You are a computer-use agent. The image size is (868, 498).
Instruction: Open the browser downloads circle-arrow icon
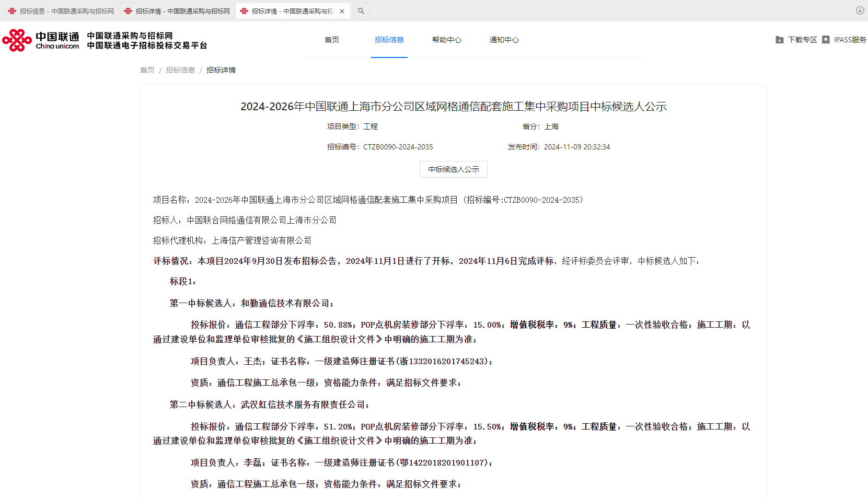860,10
